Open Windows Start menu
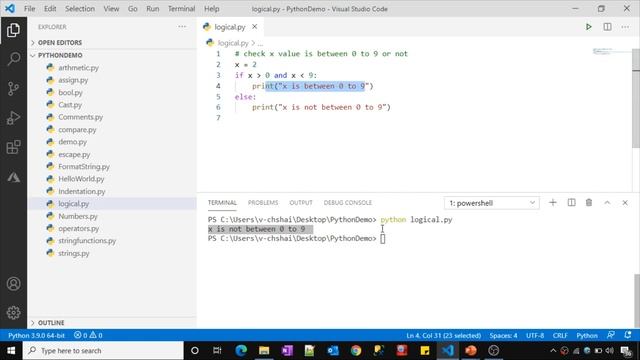Viewport: 640px width, 360px height. coord(11,351)
